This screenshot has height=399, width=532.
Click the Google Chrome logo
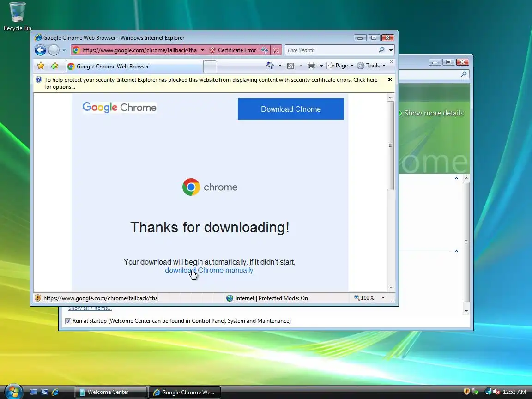120,108
